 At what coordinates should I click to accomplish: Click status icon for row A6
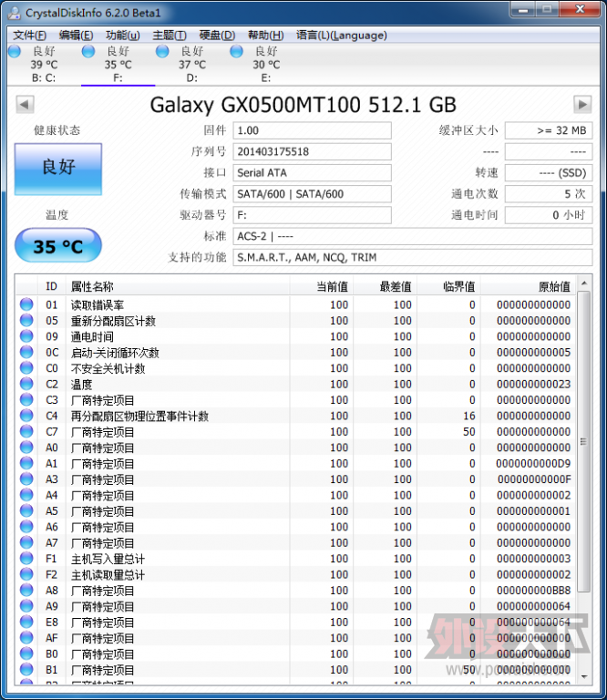coord(26,526)
